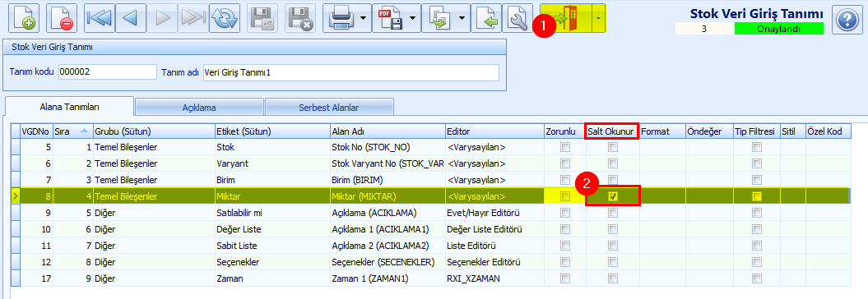Toggle Zorunlu checkbox for Stok row
The image size is (868, 299).
coord(564,147)
